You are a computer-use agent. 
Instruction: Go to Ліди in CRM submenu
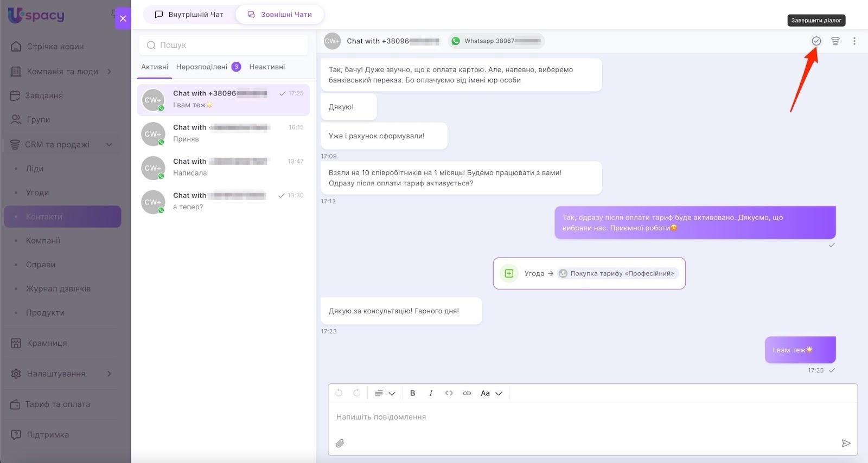coord(35,169)
